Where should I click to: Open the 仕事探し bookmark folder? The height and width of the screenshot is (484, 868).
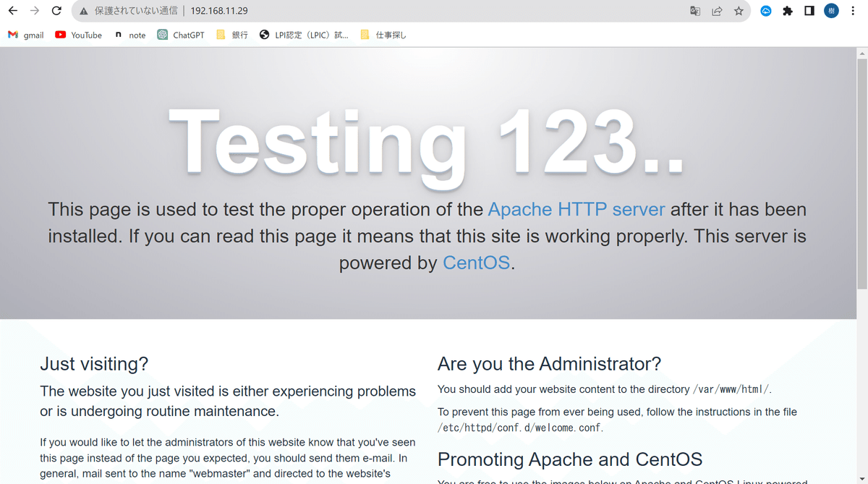click(x=383, y=35)
